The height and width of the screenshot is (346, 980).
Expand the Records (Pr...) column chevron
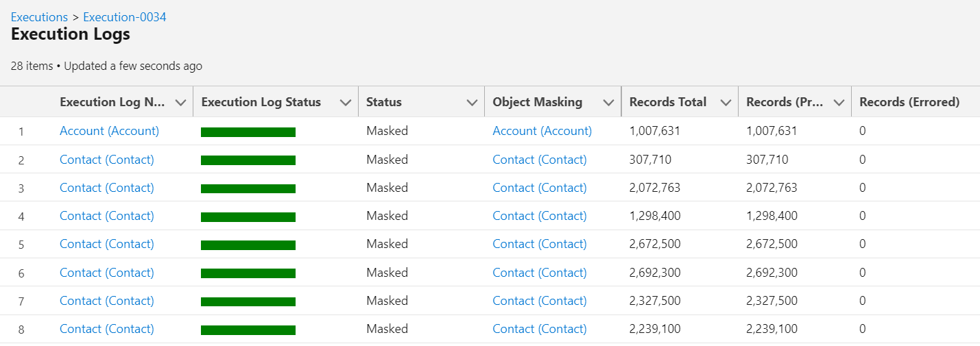point(838,103)
